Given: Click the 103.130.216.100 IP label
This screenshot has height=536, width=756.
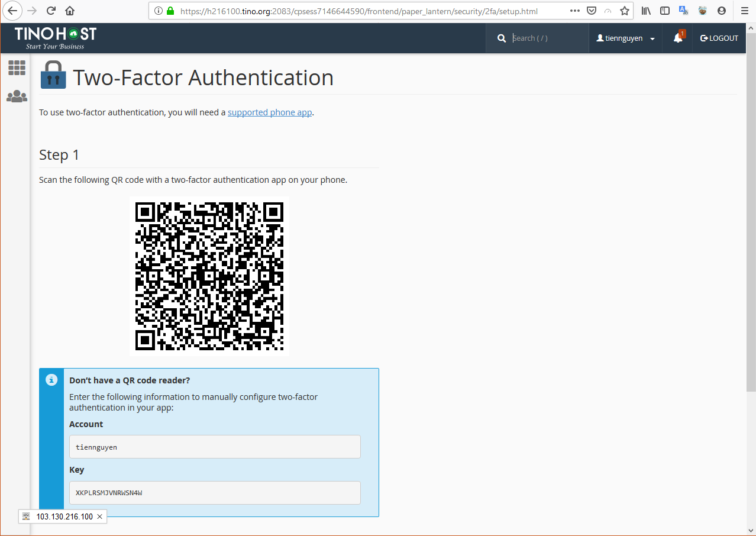Looking at the screenshot, I should click(64, 516).
